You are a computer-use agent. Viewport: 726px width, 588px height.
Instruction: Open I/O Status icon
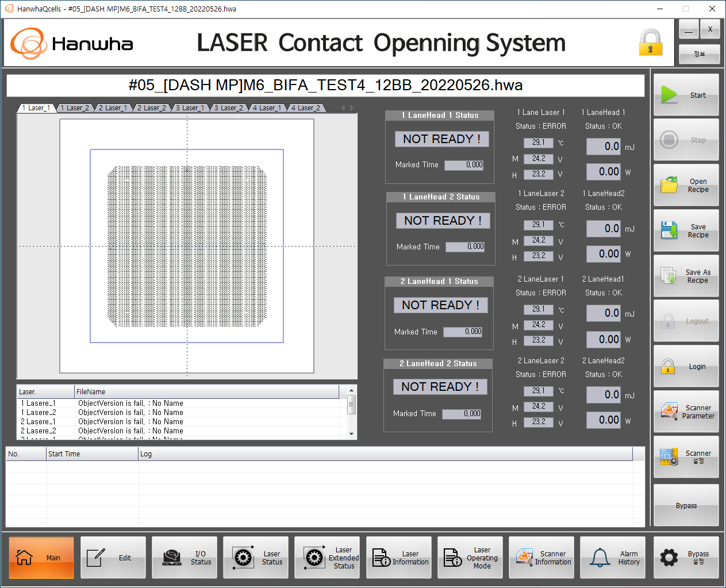[172, 558]
